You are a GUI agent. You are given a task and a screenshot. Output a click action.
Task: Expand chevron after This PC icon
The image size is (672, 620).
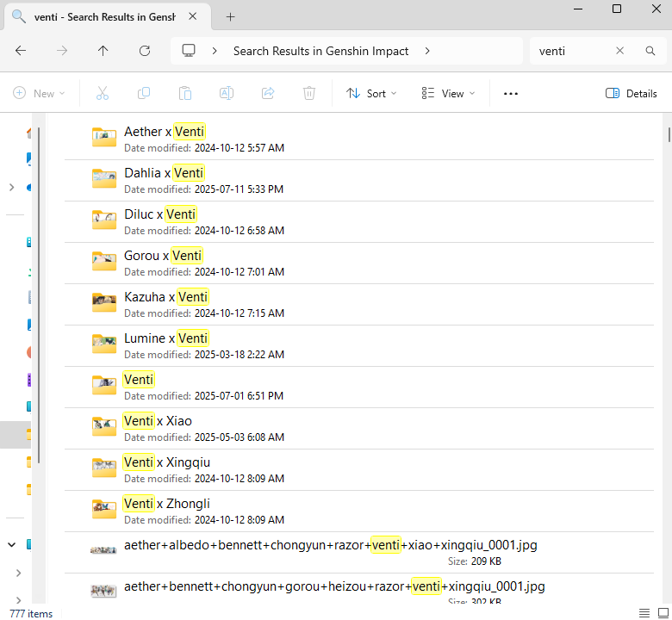tap(215, 51)
